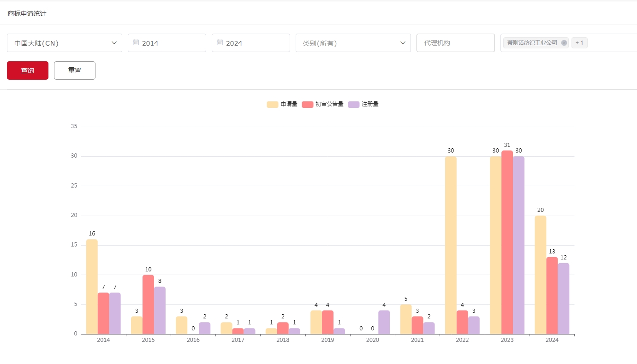Click the calendar icon beside end year 2024
Screen dimensions: 637x364
tap(220, 43)
